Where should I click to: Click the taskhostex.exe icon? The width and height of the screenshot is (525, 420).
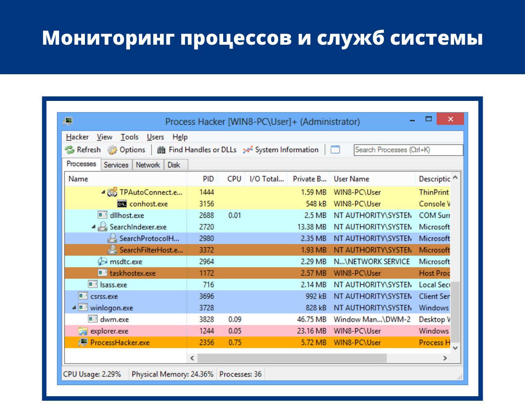pos(103,273)
